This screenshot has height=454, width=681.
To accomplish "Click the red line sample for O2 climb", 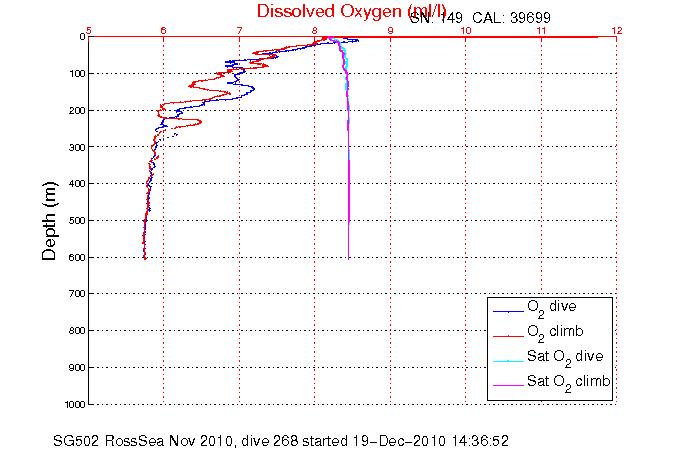I will (x=508, y=336).
